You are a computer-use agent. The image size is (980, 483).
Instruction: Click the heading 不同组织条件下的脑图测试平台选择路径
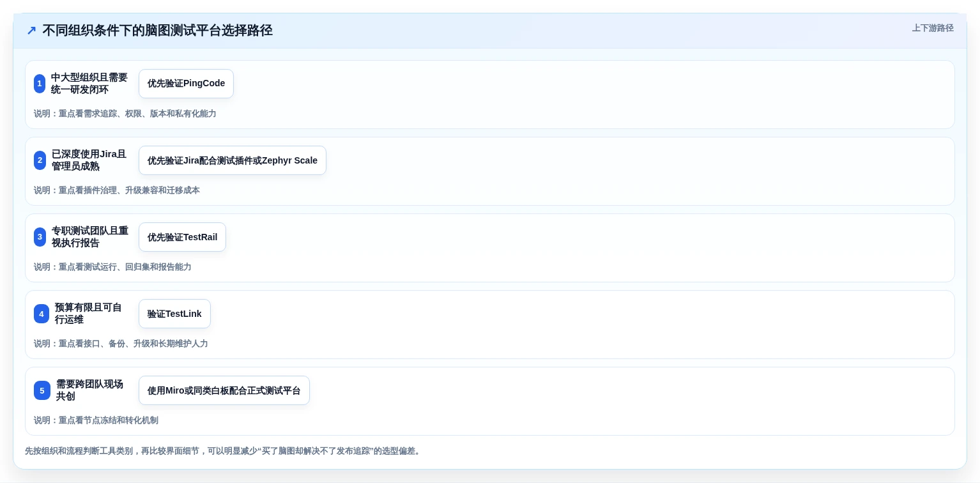[x=157, y=30]
